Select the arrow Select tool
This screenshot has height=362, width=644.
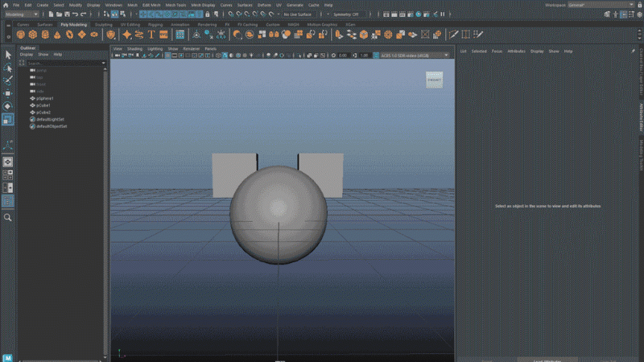click(8, 54)
